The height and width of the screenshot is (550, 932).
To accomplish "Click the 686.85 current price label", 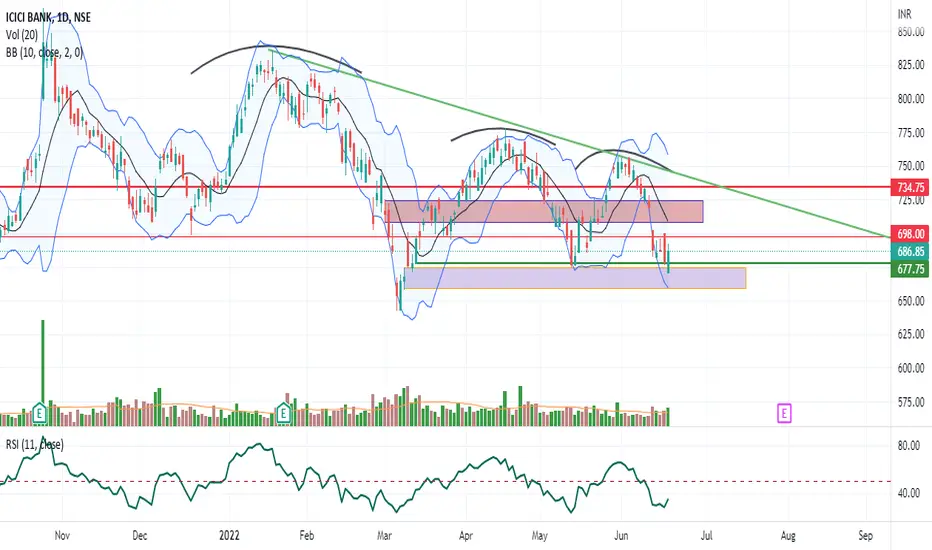I will [x=910, y=252].
